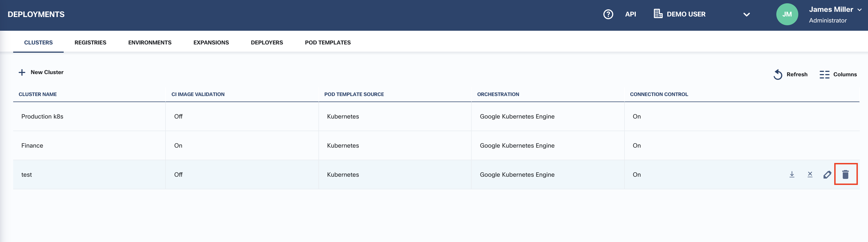The height and width of the screenshot is (242, 868).
Task: Click the help question mark icon
Action: point(608,14)
